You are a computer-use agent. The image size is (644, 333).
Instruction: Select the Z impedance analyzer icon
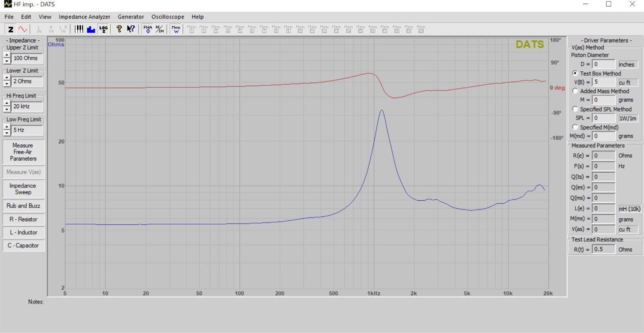pos(11,29)
